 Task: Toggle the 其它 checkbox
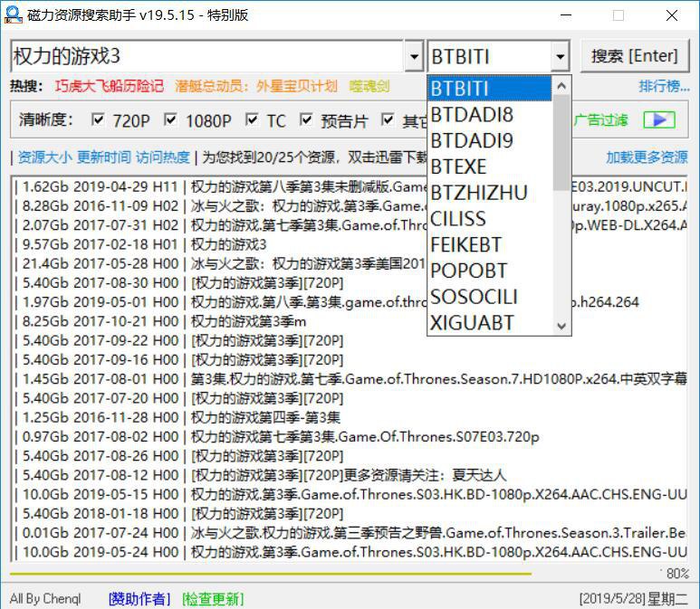(388, 119)
